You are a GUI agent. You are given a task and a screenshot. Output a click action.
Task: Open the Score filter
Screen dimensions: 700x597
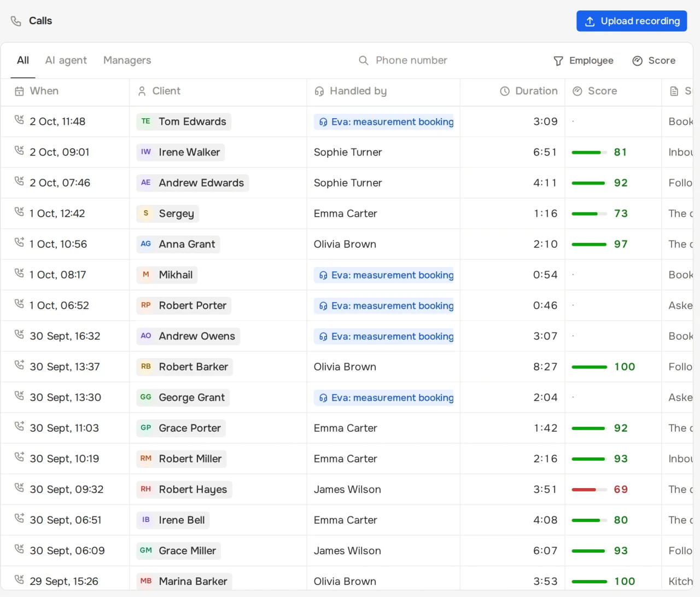[654, 61]
